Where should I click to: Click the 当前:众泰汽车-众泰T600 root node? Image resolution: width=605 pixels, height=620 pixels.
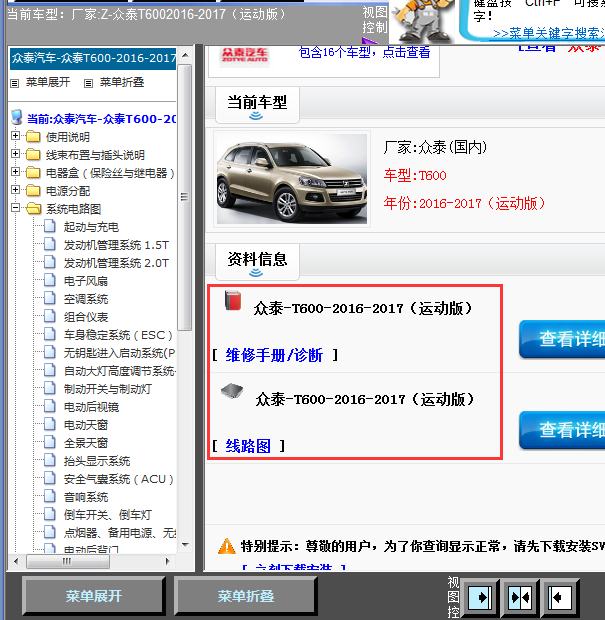coord(101,118)
